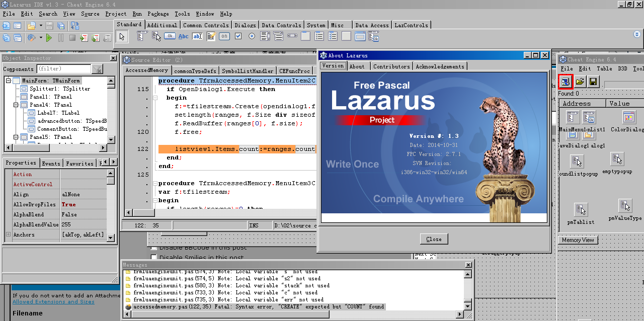
Task: Click the Memory View button
Action: tap(578, 240)
